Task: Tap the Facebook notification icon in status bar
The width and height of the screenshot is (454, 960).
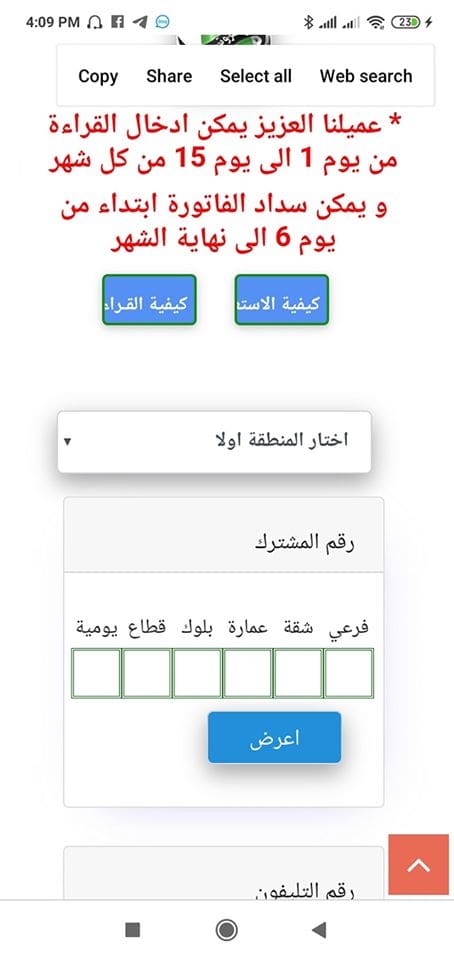Action: point(117,22)
